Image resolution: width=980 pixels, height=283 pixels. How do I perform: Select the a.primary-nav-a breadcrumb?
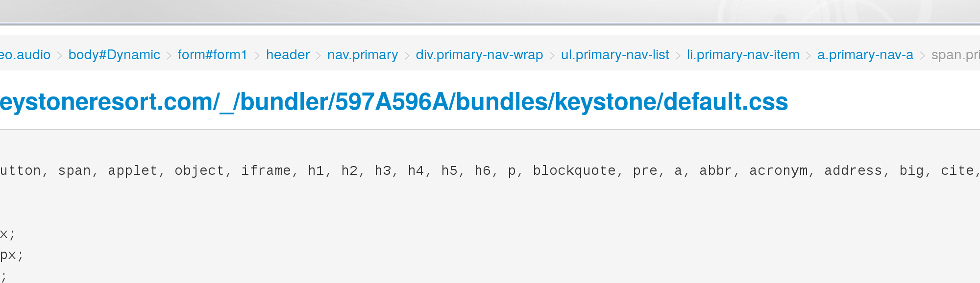(865, 55)
